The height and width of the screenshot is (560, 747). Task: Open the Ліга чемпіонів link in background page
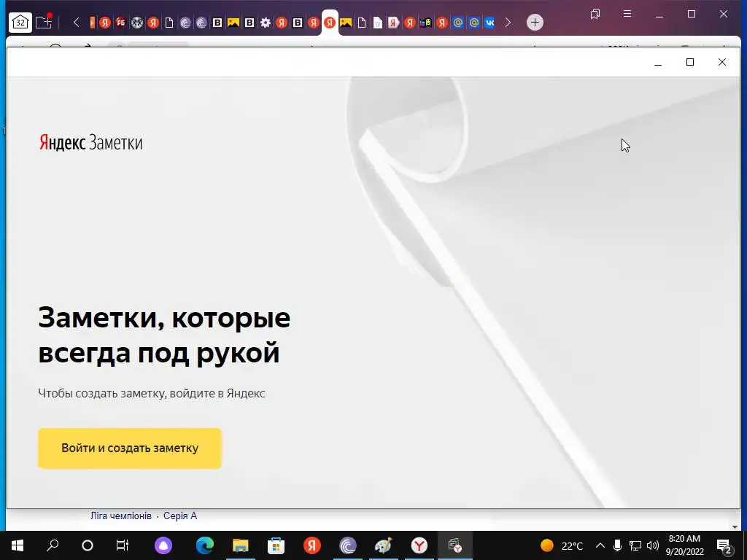tap(121, 516)
